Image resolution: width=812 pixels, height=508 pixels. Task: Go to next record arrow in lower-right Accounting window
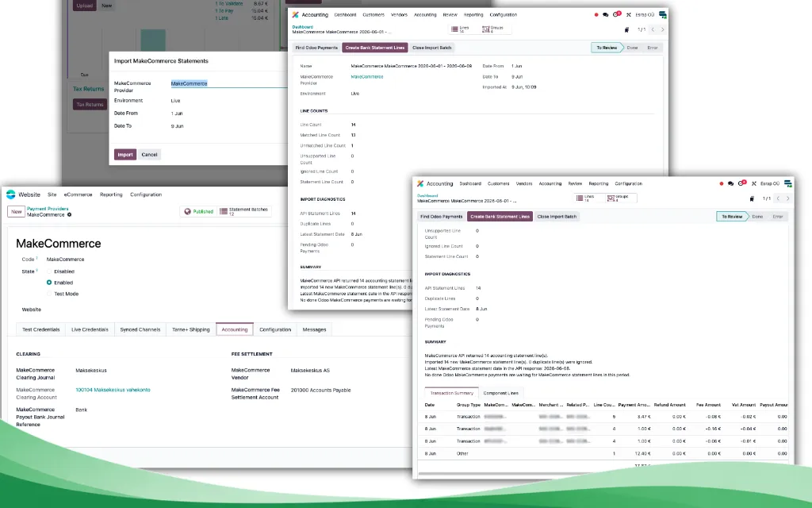[x=788, y=198]
